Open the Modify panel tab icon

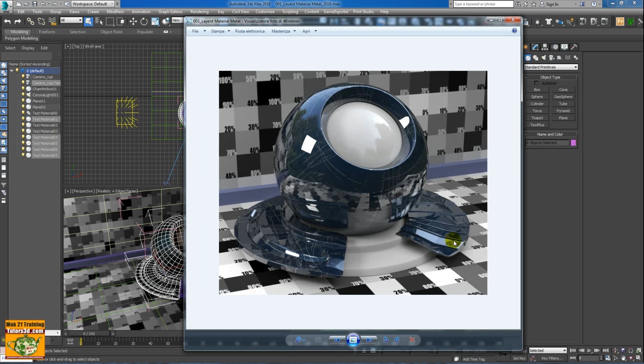[536, 47]
